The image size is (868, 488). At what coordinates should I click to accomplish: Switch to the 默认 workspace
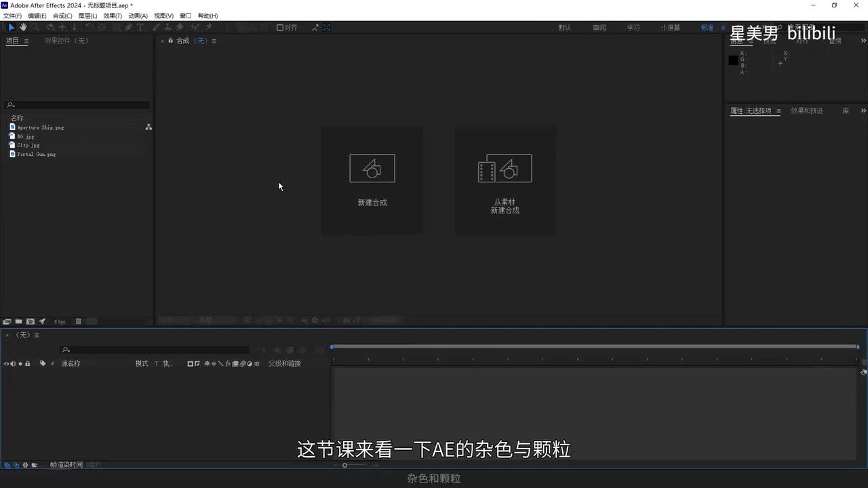(x=564, y=28)
